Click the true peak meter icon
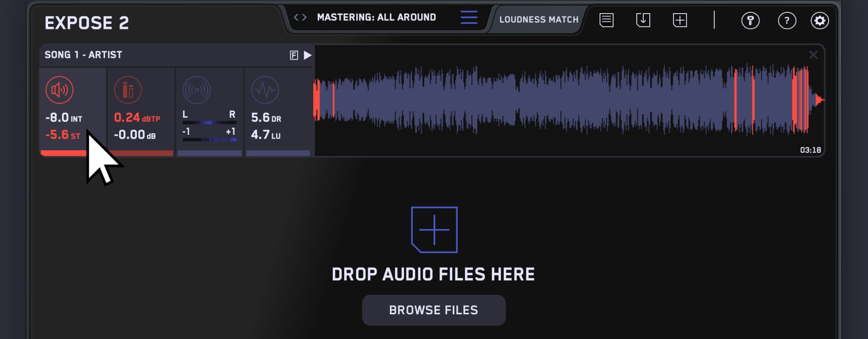Image resolution: width=868 pixels, height=339 pixels. (128, 90)
